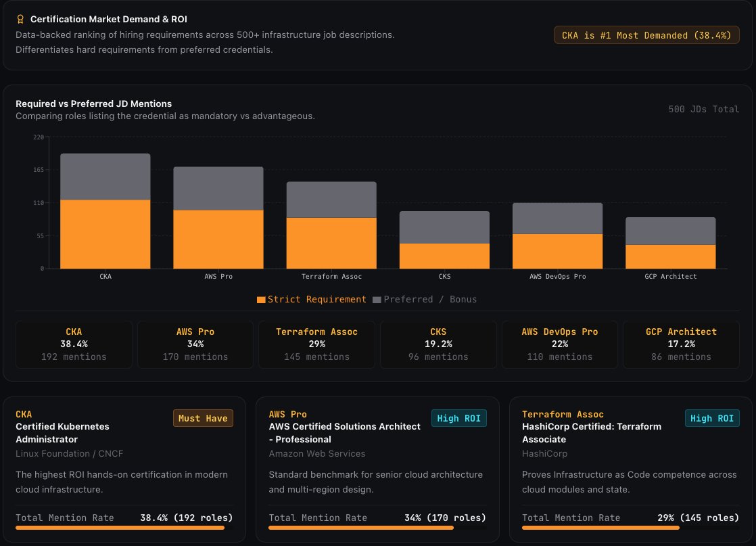Select the AWS Pro orange bar segment

pyautogui.click(x=218, y=240)
